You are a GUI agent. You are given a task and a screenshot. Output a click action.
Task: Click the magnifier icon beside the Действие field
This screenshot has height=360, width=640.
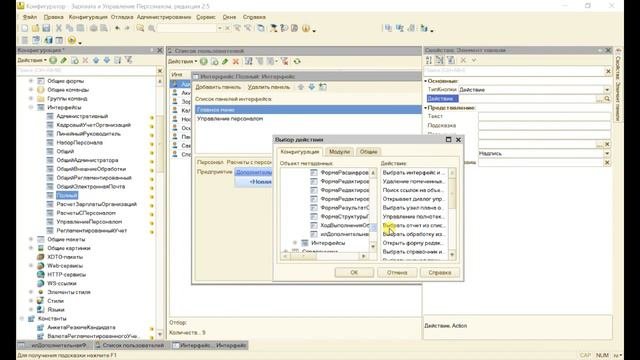(x=607, y=99)
